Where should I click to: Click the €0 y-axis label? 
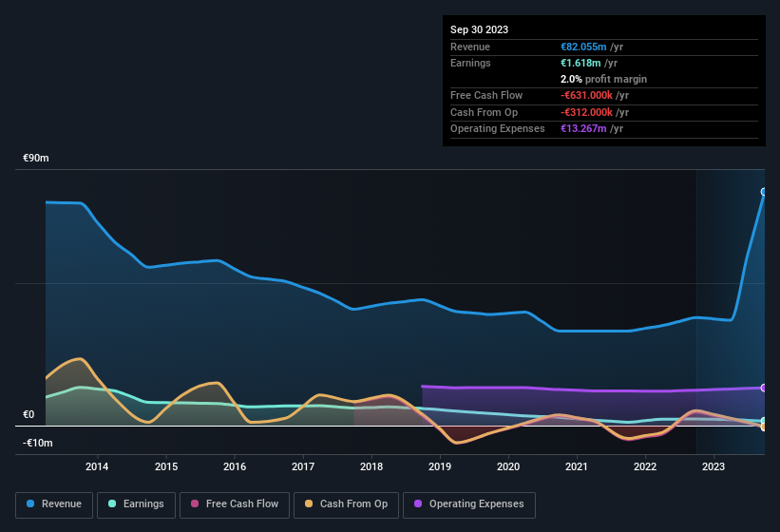pyautogui.click(x=29, y=414)
